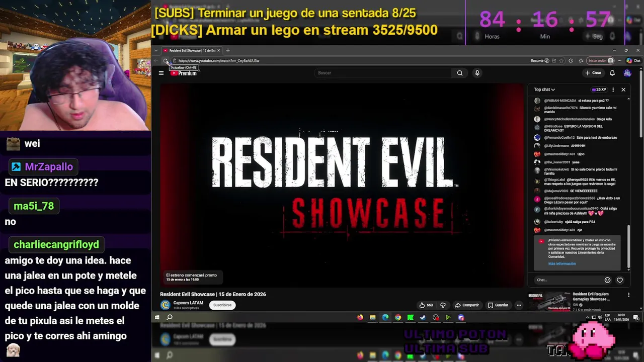The height and width of the screenshot is (362, 644).
Task: Open Windows notification center icon
Action: (636, 317)
